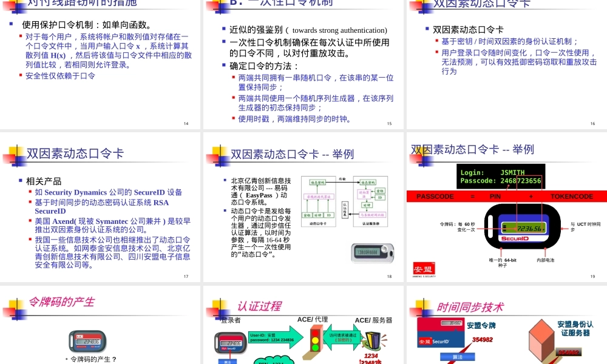Click the bullet 基于密钥/时间双因素的身份认证机制
Viewport: 607px width, 364px height.
(510, 42)
